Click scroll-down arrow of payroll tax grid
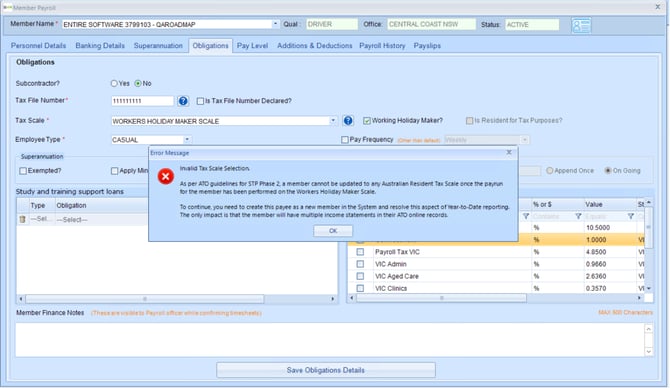 point(649,288)
